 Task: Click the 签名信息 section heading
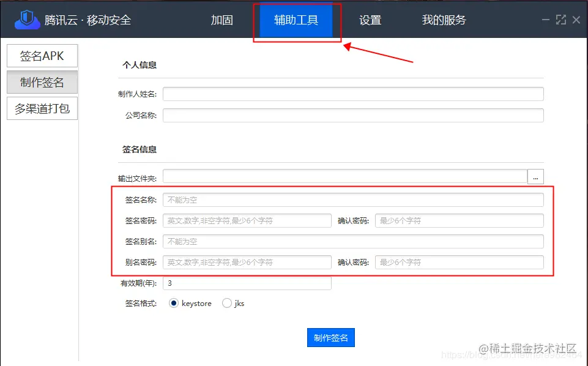click(140, 149)
